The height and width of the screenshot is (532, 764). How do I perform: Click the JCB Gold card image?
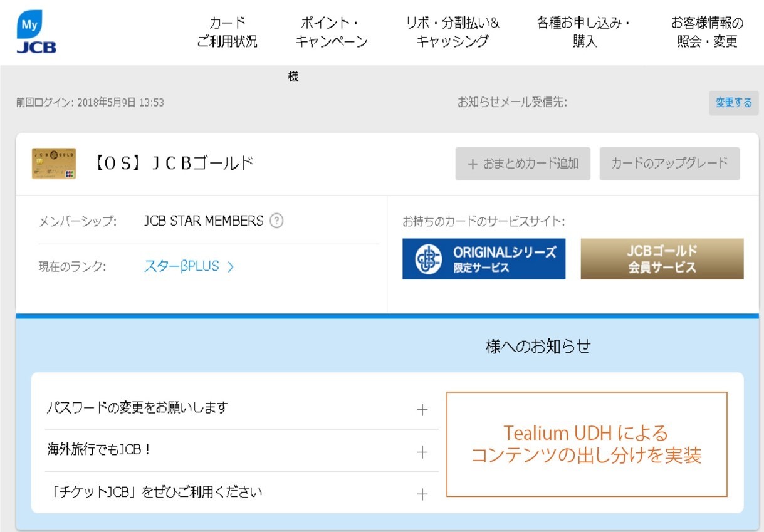coord(54,164)
